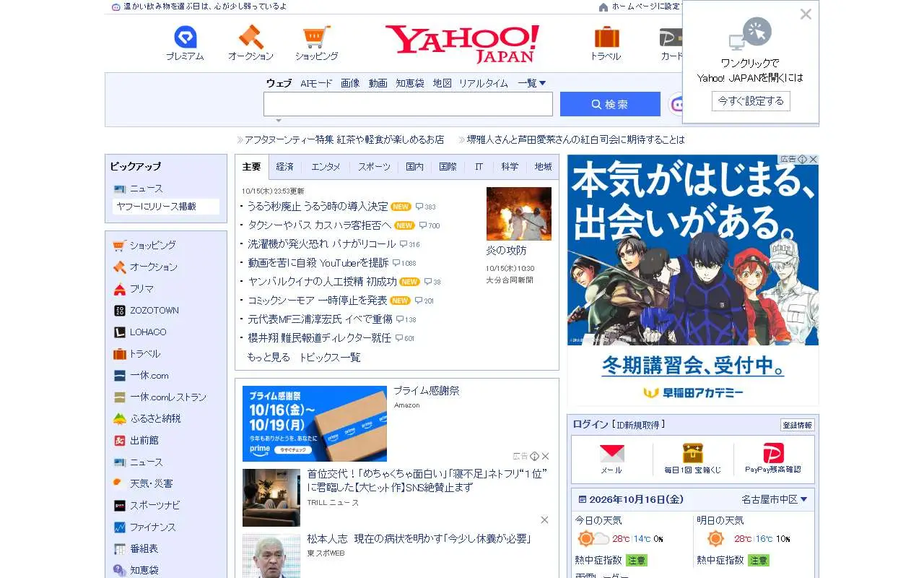
Task: Switch search mode to リアルタイム
Action: (x=484, y=83)
